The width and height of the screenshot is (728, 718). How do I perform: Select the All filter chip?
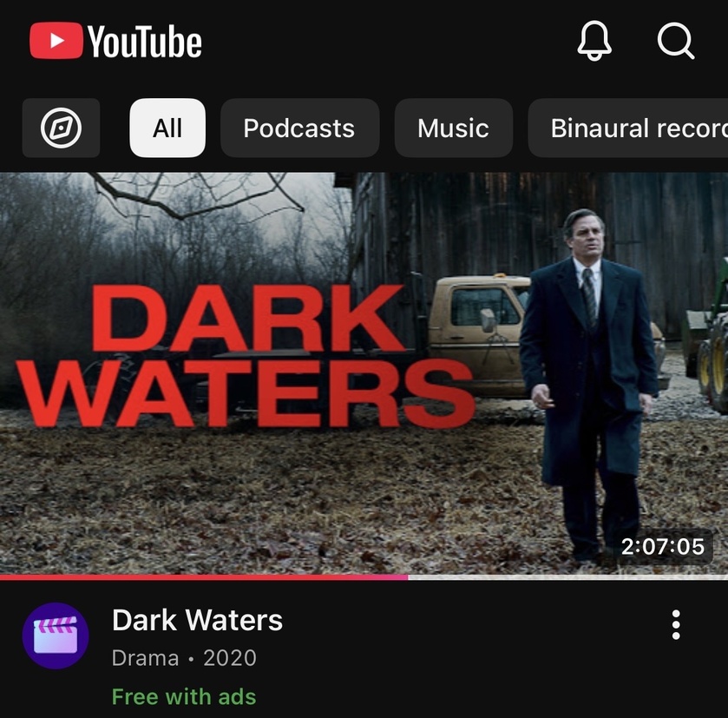click(x=167, y=128)
